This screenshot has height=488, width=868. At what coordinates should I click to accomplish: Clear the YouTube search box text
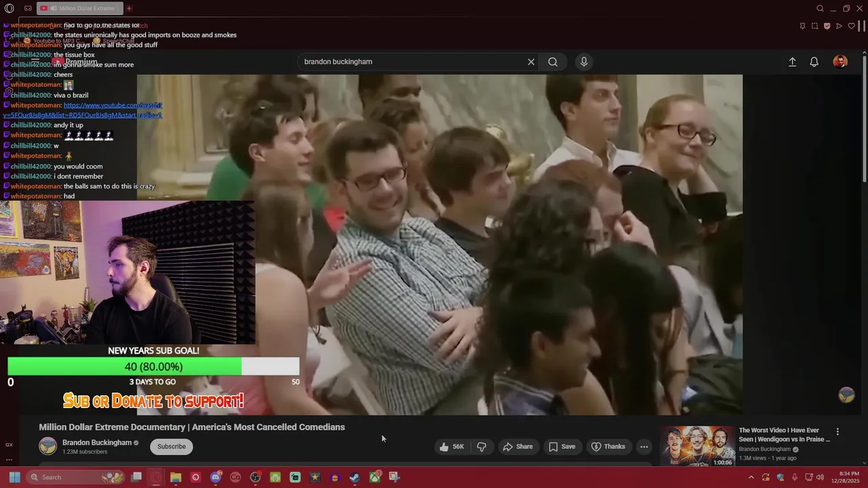click(x=531, y=62)
